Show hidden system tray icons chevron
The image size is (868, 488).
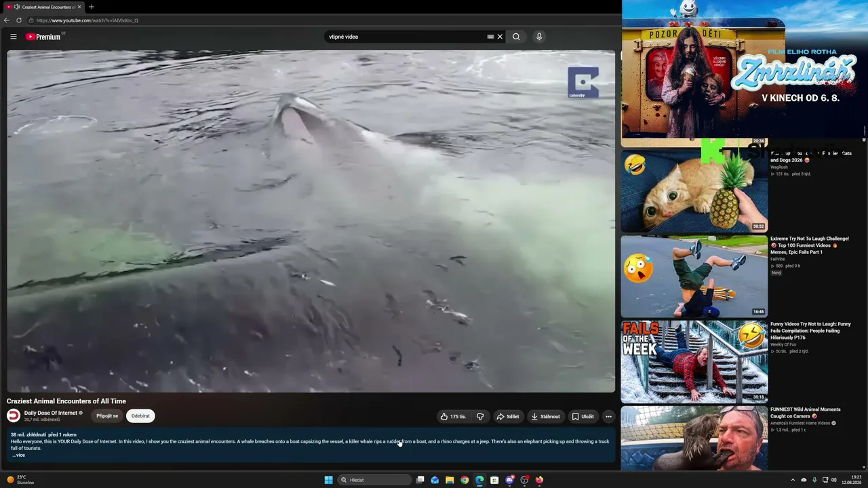793,480
